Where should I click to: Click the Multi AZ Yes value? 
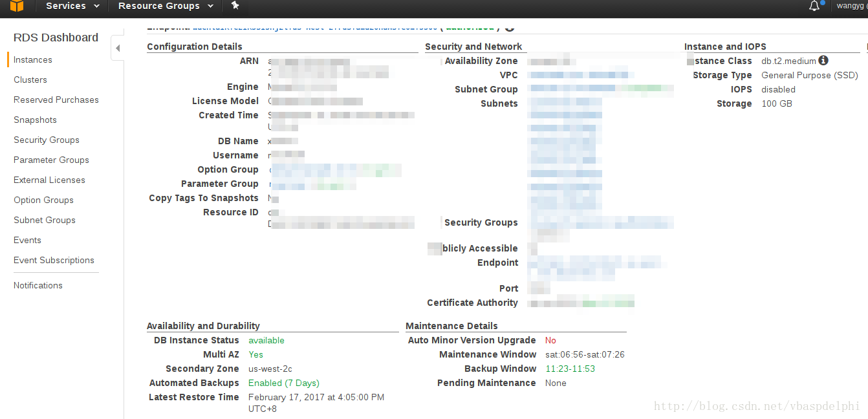[x=255, y=354]
